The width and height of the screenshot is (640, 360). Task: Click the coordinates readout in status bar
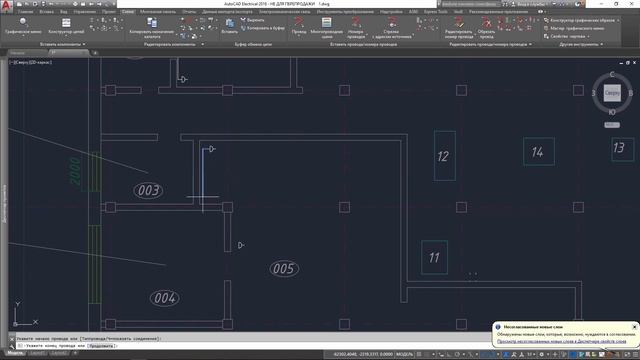[363, 354]
